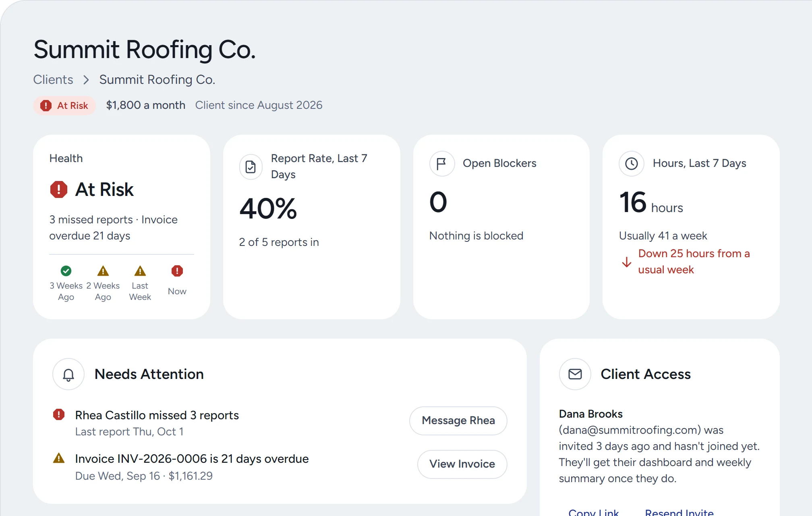The height and width of the screenshot is (516, 812).
Task: Open the invoice with View Invoice
Action: 462,464
